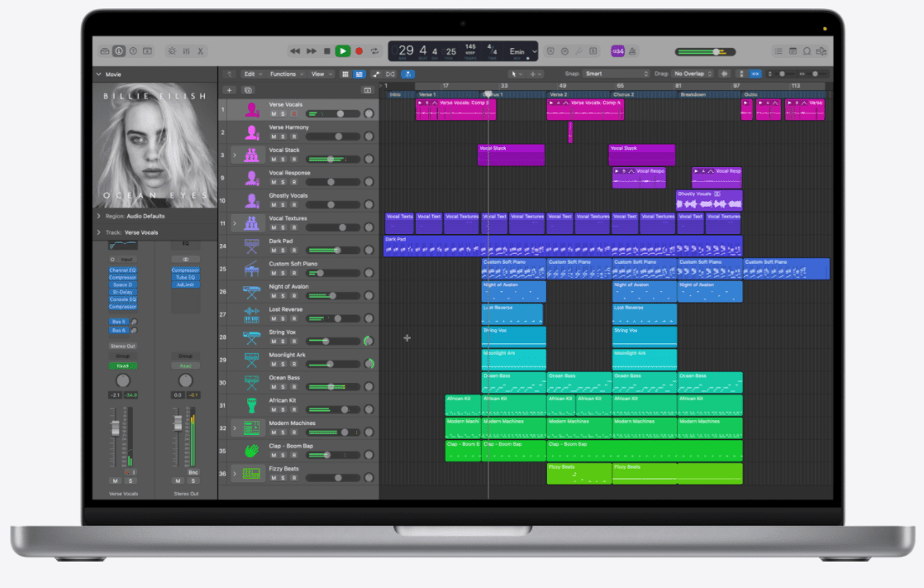Mute the Verse Vocals track
924x588 pixels.
(272, 113)
